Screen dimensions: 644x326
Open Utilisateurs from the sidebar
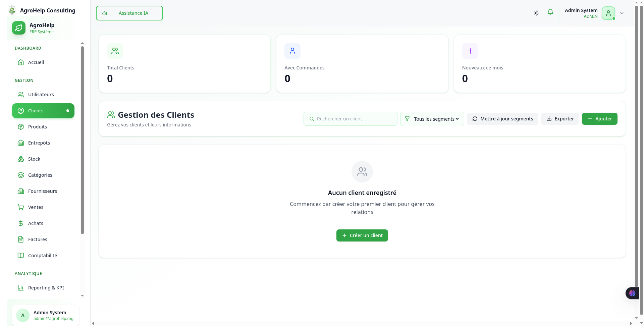coord(41,95)
